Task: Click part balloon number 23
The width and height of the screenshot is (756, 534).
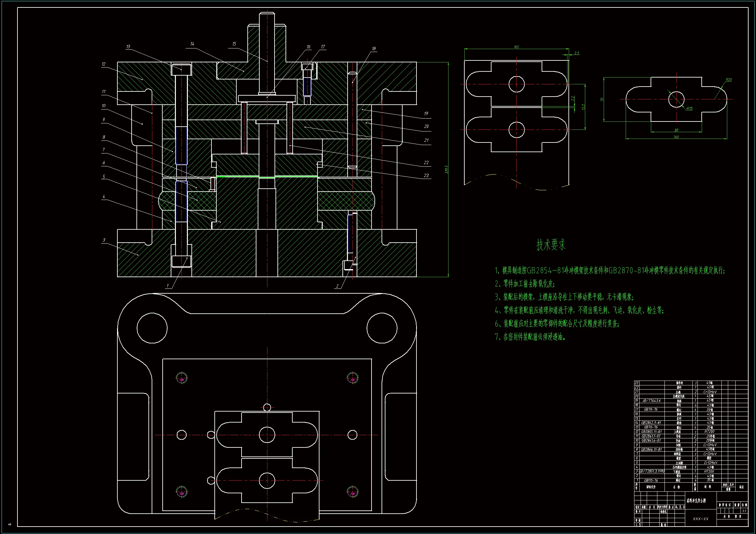Action: click(426, 175)
